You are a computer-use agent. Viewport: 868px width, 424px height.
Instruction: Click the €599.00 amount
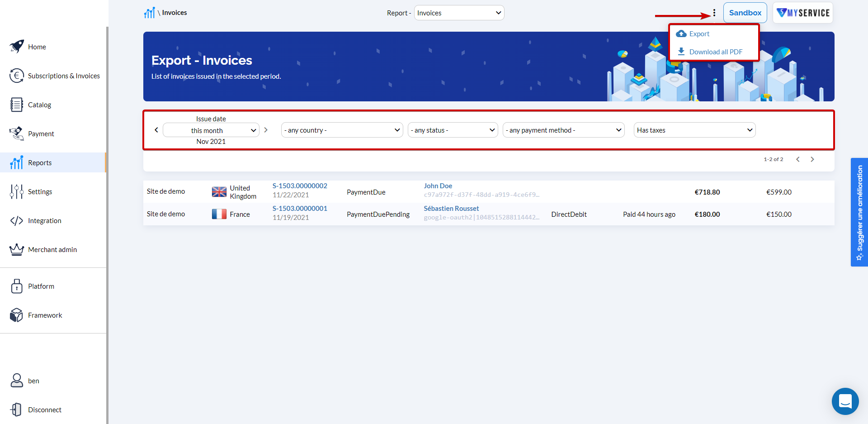coord(779,192)
